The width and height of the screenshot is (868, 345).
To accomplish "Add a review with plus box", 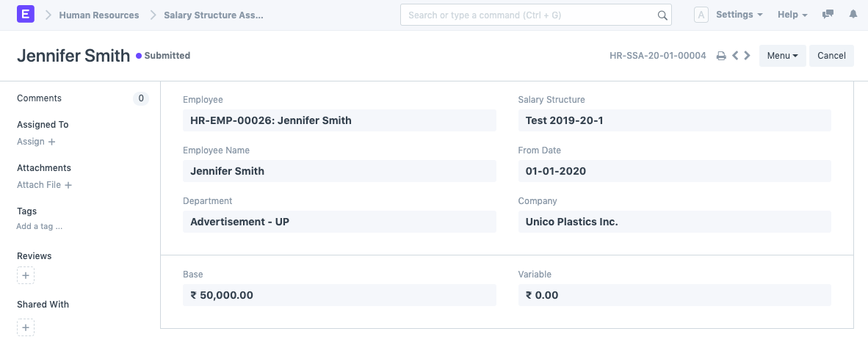I will click(26, 276).
